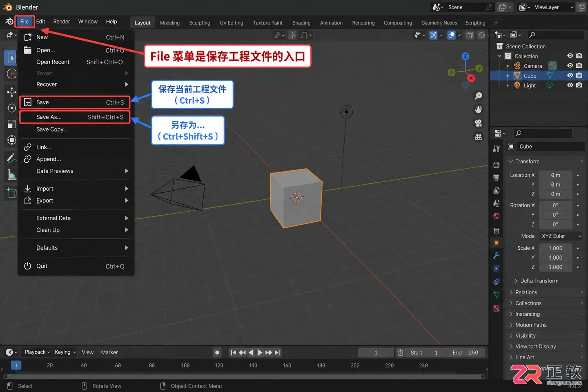The image size is (588, 392).
Task: Hide Camera in viewport with eye
Action: click(x=570, y=66)
